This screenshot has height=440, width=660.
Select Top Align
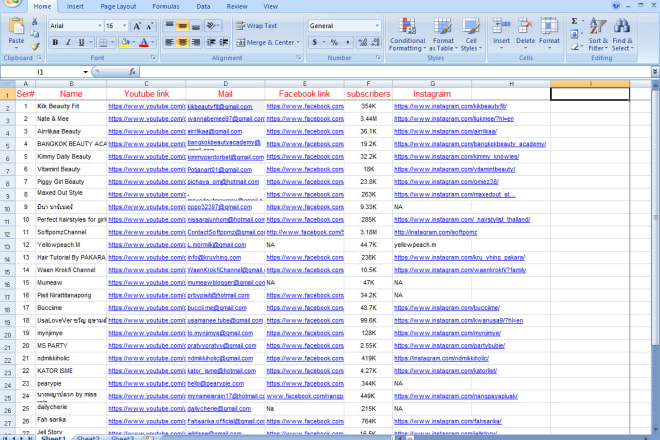(169, 26)
